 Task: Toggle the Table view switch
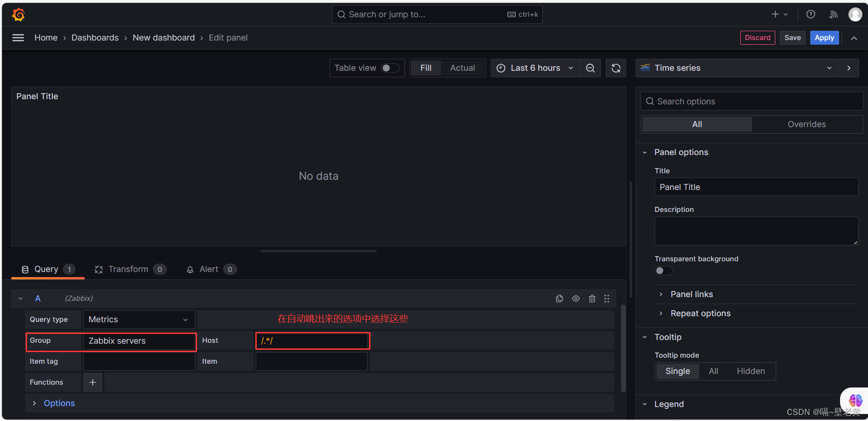pos(390,68)
